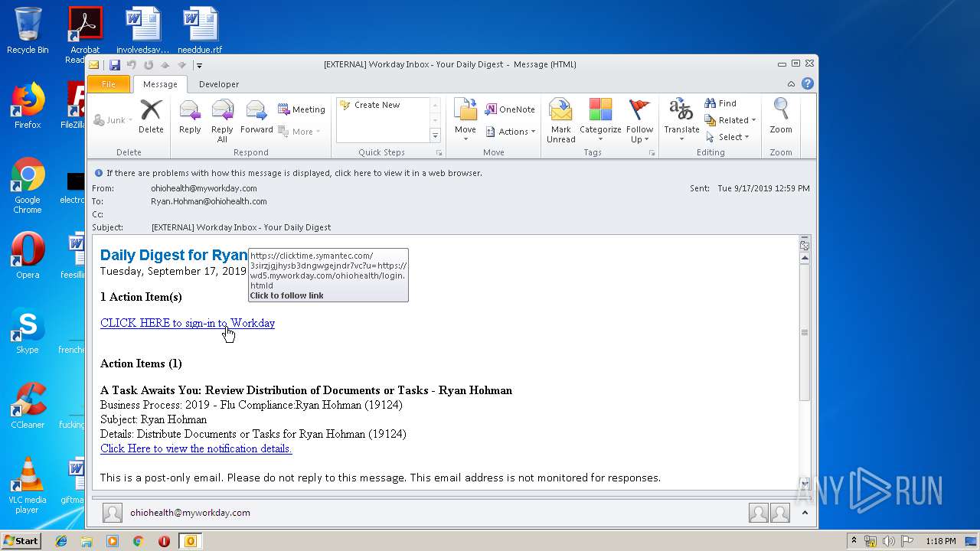Screen dimensions: 980x551
Task: Open needdue.rtf document on desktop
Action: click(x=200, y=31)
